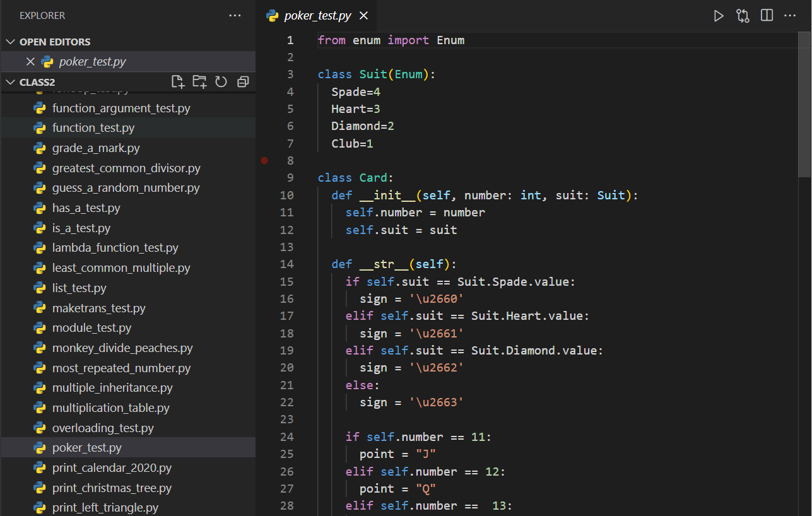812x516 pixels.
Task: Click the 'self.suit = suit' line
Action: click(401, 230)
